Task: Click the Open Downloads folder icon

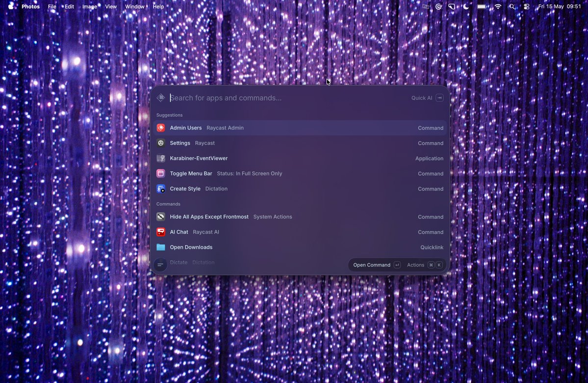Action: pyautogui.click(x=161, y=247)
